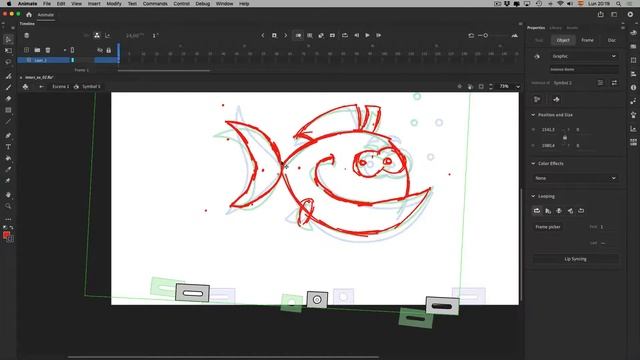Go back to Escena 1 breadcrumb

[60, 87]
